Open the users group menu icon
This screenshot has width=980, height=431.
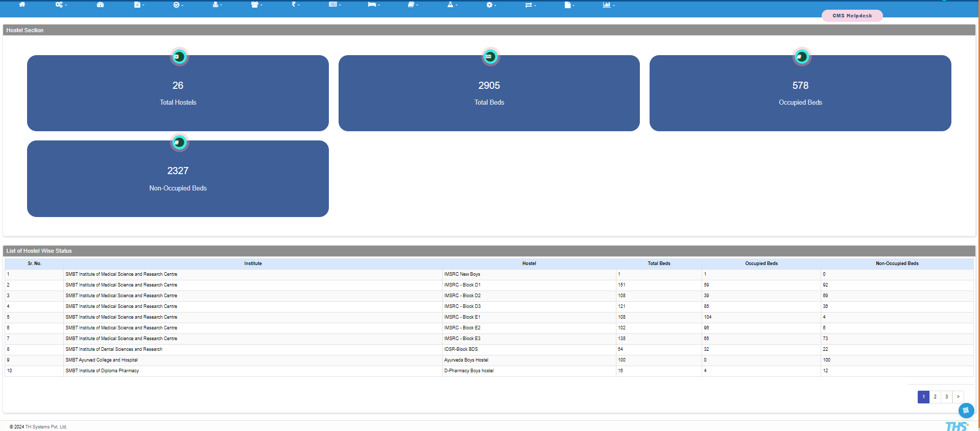tap(256, 5)
